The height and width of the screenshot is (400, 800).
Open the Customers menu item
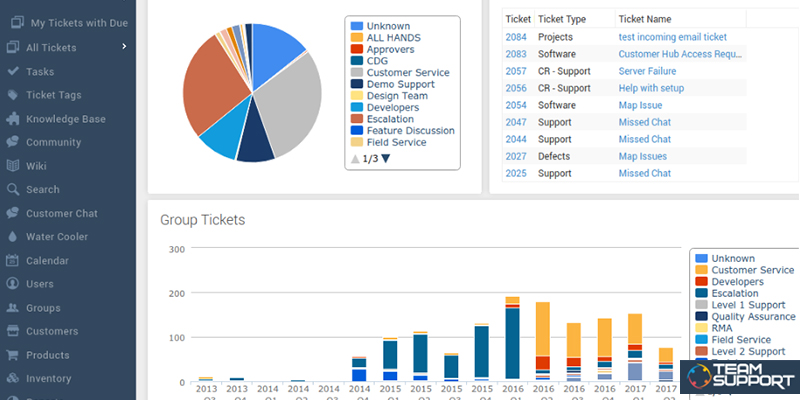click(x=51, y=331)
